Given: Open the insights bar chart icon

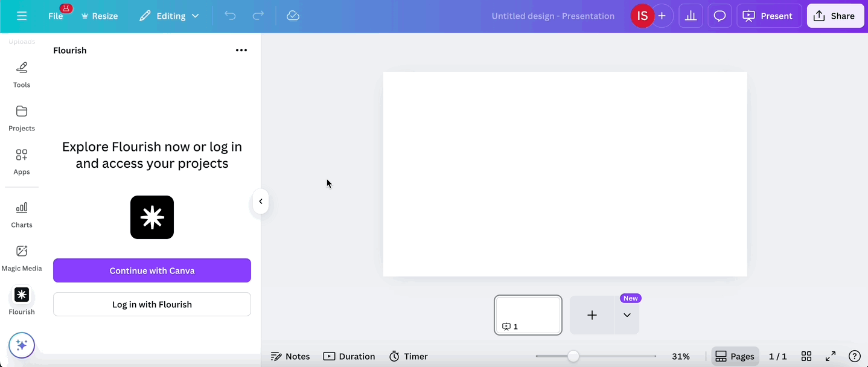Looking at the screenshot, I should tap(691, 16).
